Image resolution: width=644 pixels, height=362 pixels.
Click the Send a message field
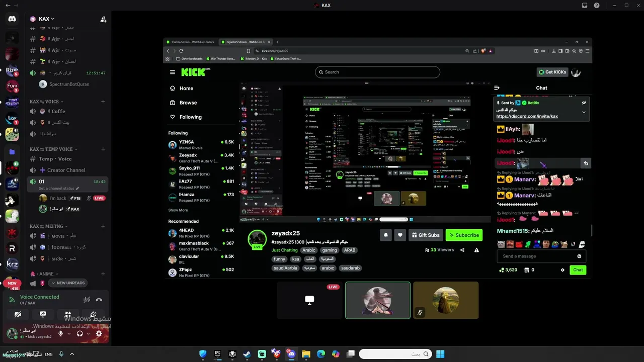(541, 256)
